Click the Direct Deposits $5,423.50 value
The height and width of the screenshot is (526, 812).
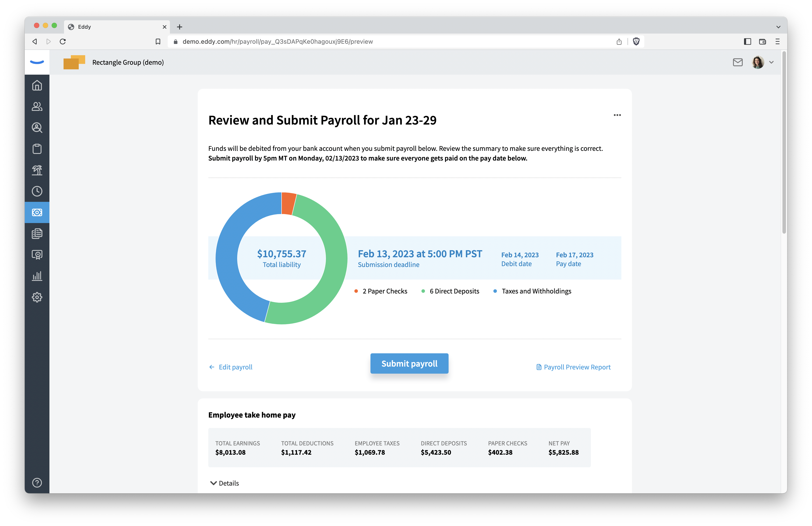point(436,452)
